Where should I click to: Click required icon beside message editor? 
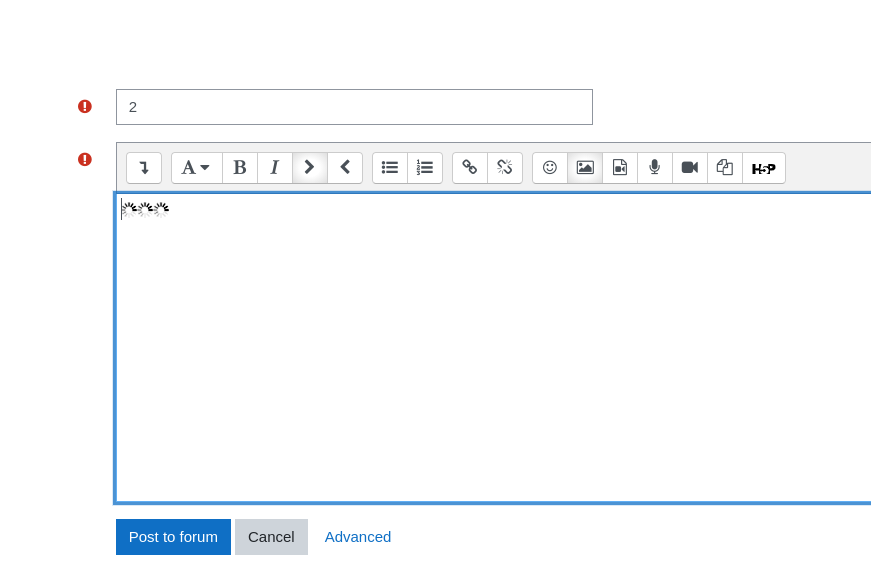84,160
